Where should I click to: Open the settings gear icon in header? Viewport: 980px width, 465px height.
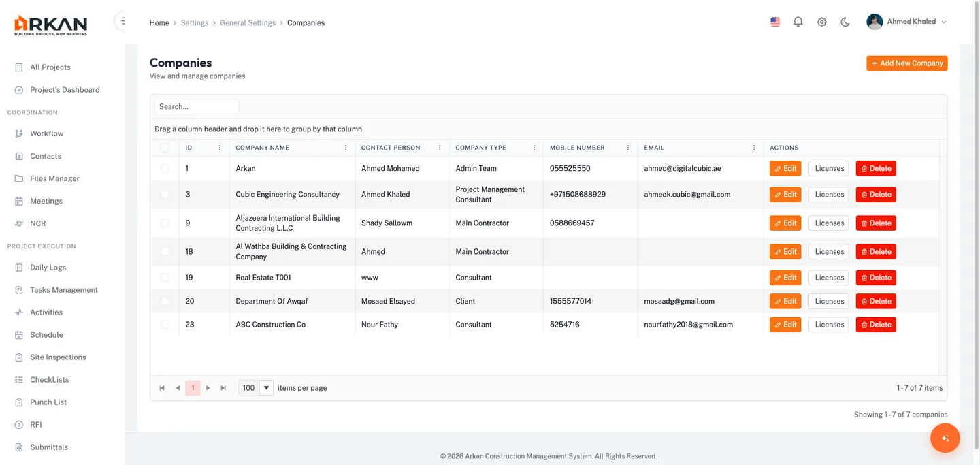(821, 22)
